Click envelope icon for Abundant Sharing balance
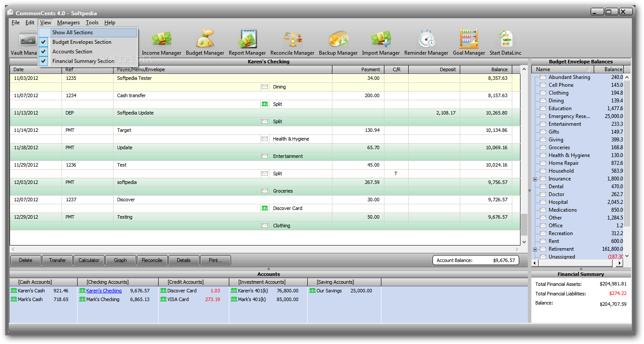Screen dimensions: 644x344 543,77
